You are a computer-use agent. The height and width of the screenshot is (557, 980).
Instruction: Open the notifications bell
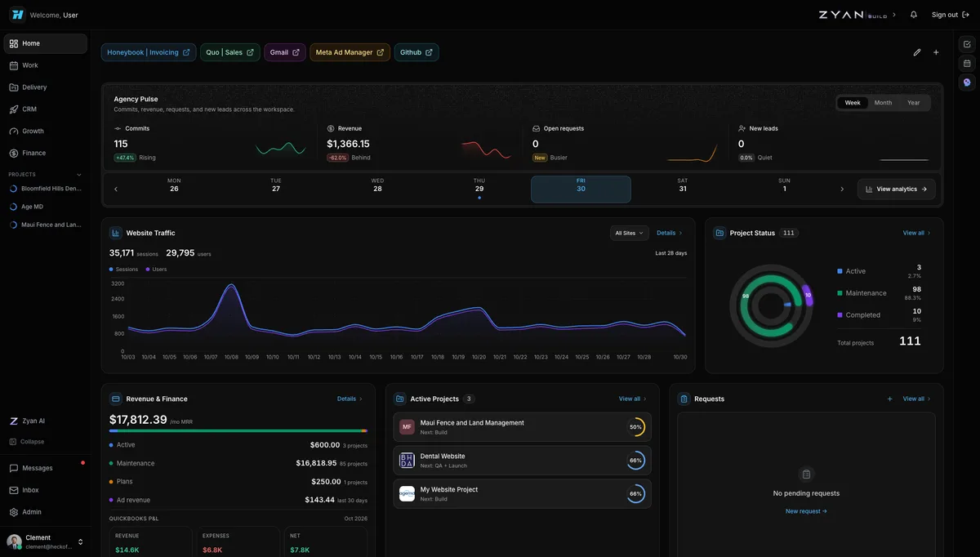coord(914,15)
